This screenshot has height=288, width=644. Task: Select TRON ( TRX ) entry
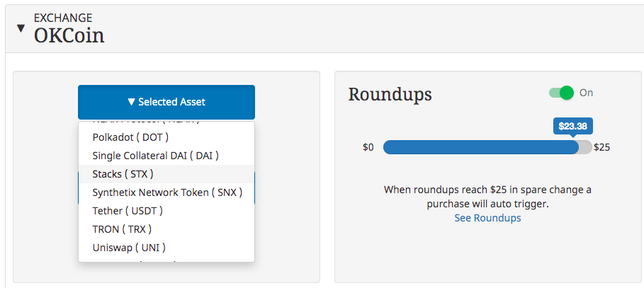(x=166, y=229)
